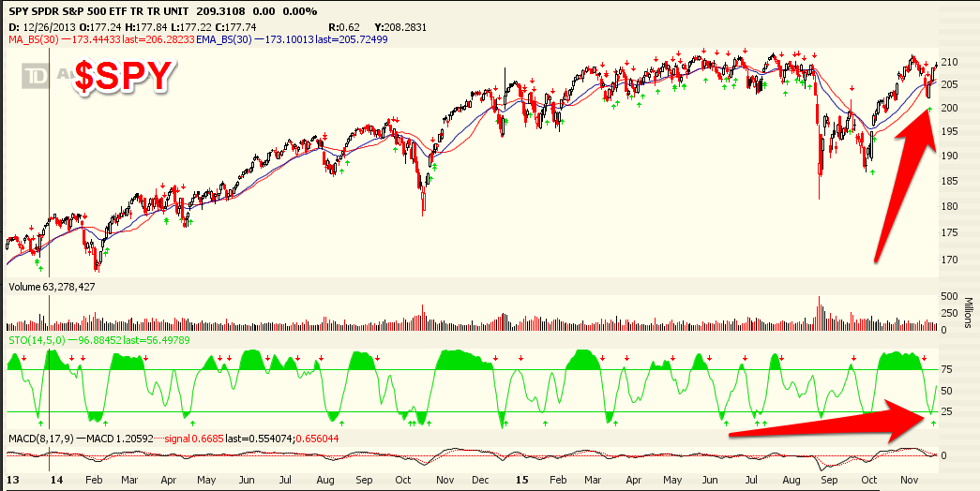The height and width of the screenshot is (491, 980).
Task: Click the Dec month label on time axis
Action: point(482,480)
